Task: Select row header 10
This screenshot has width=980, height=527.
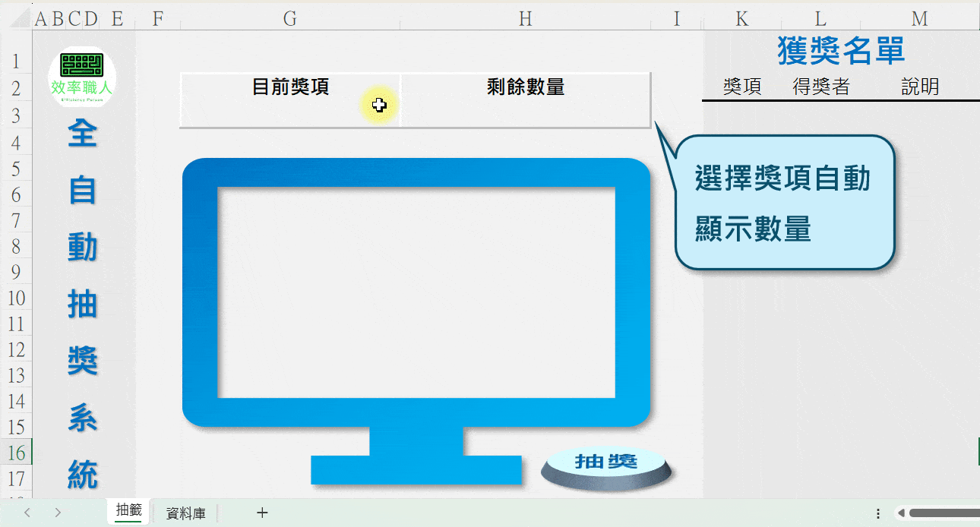Action: pyautogui.click(x=15, y=298)
